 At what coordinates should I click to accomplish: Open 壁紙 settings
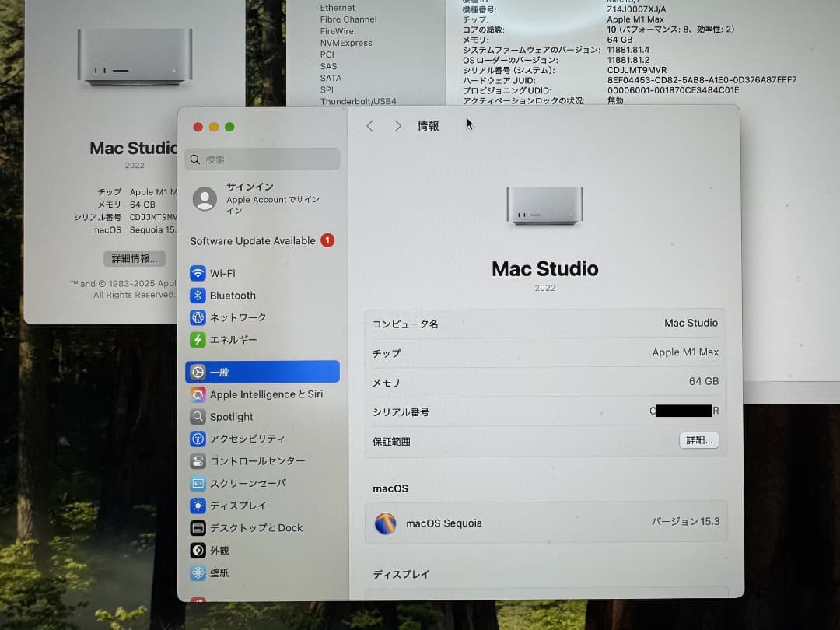(220, 572)
